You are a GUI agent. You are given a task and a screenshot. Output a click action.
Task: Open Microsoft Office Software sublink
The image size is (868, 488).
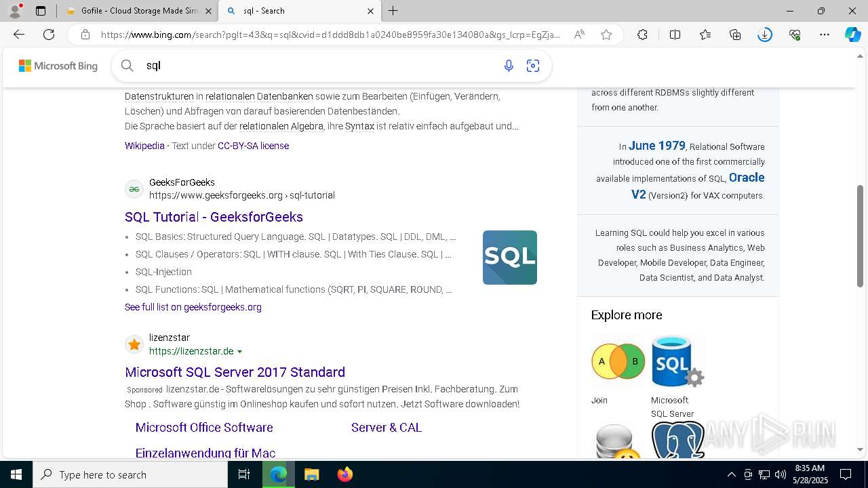pyautogui.click(x=204, y=428)
